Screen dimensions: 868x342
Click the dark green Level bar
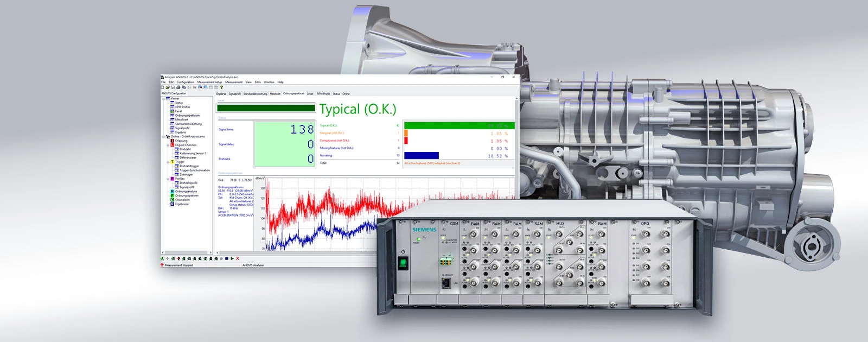[x=266, y=109]
